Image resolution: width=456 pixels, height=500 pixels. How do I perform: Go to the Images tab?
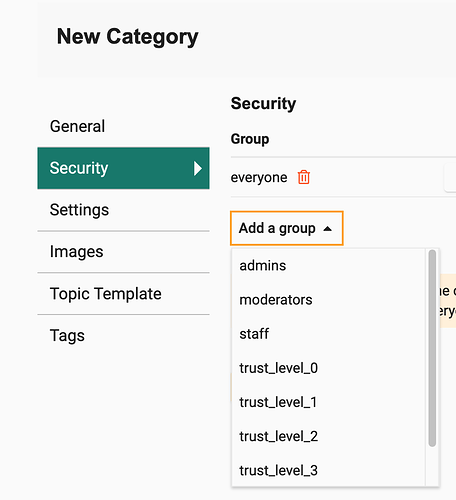[123, 252]
